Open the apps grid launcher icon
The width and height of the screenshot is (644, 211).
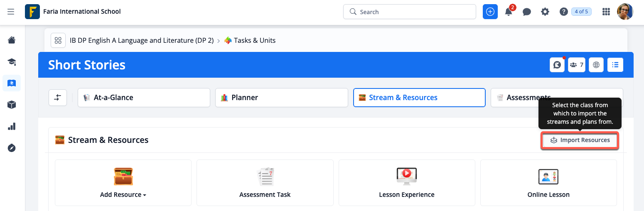[x=606, y=12]
